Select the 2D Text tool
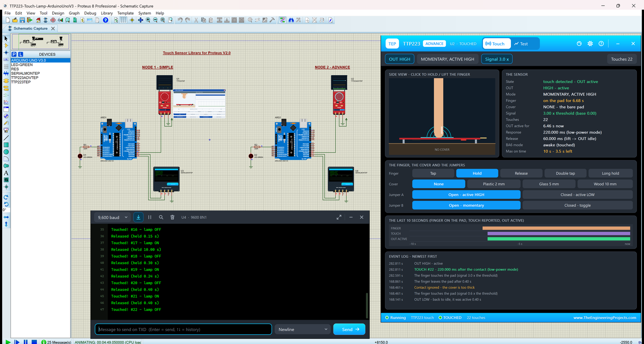 click(x=6, y=173)
